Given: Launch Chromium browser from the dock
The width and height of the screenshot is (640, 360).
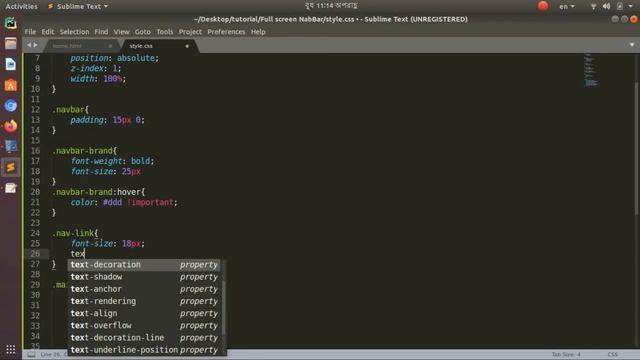Looking at the screenshot, I should point(11,106).
